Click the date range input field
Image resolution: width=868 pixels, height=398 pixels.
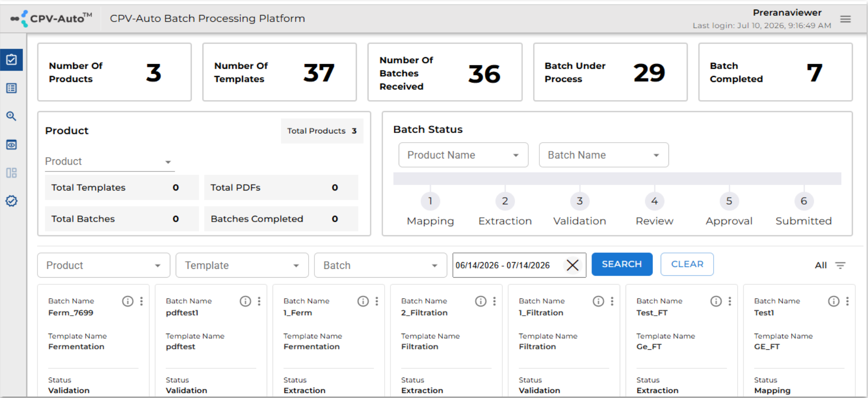(x=519, y=265)
